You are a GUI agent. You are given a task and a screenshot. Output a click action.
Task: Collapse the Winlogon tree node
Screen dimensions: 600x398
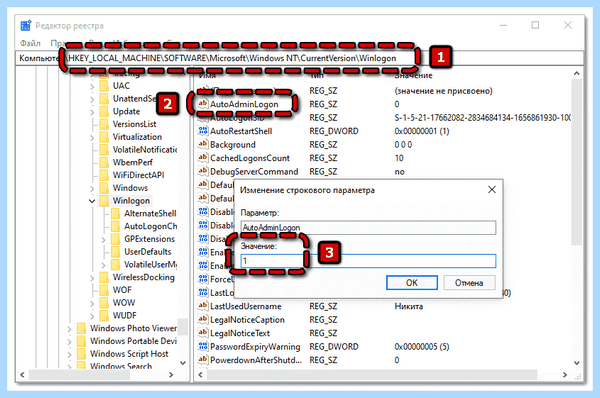click(x=92, y=201)
